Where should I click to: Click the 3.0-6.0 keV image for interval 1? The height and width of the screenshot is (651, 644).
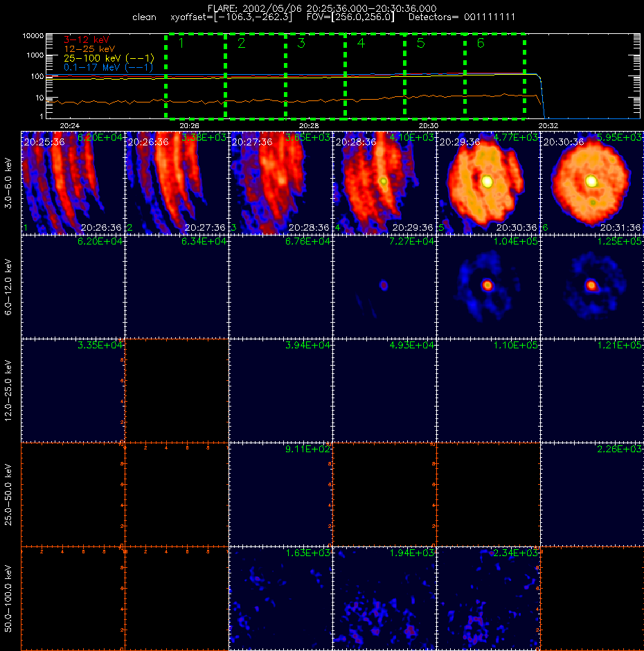[x=73, y=183]
